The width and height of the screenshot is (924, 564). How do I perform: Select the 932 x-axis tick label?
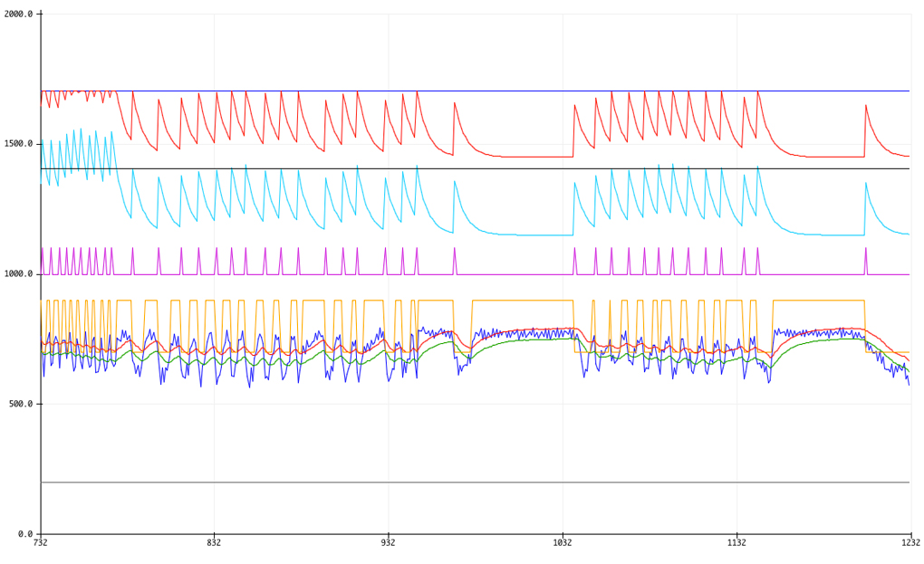point(389,543)
